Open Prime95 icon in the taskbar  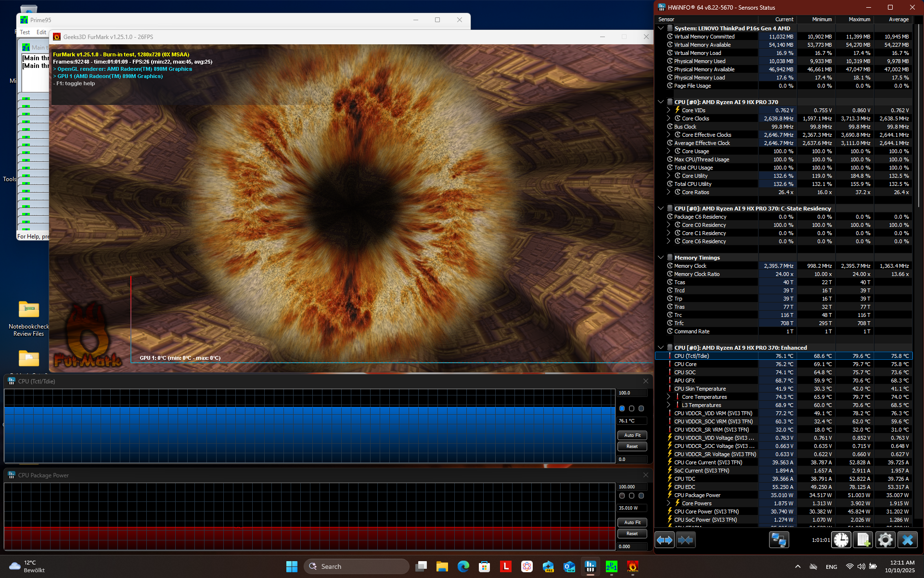tap(611, 566)
